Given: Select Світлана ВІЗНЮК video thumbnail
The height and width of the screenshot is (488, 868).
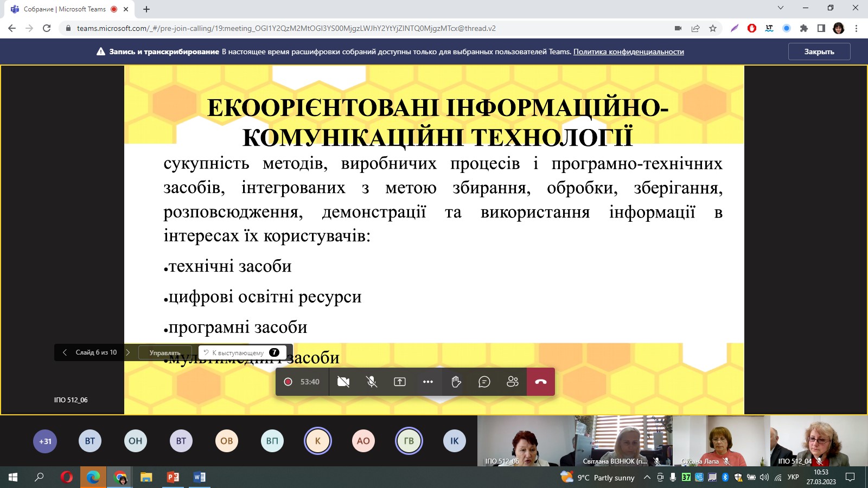Looking at the screenshot, I should 623,440.
